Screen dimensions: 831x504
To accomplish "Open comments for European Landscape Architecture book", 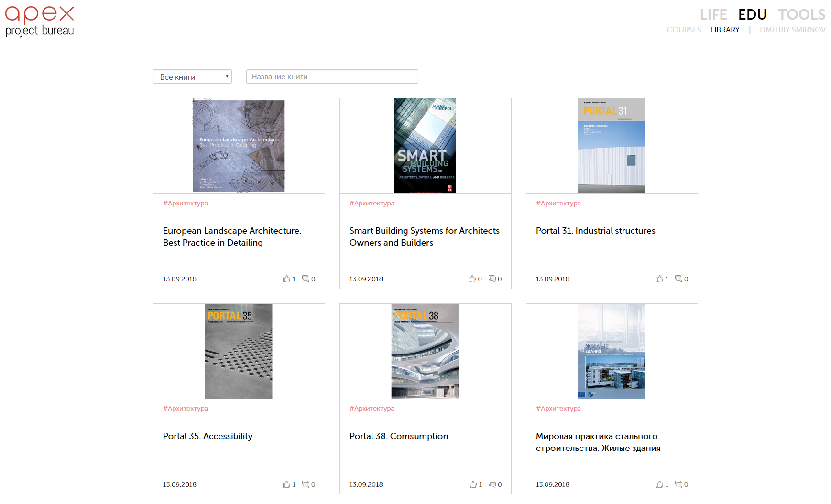I will (306, 279).
